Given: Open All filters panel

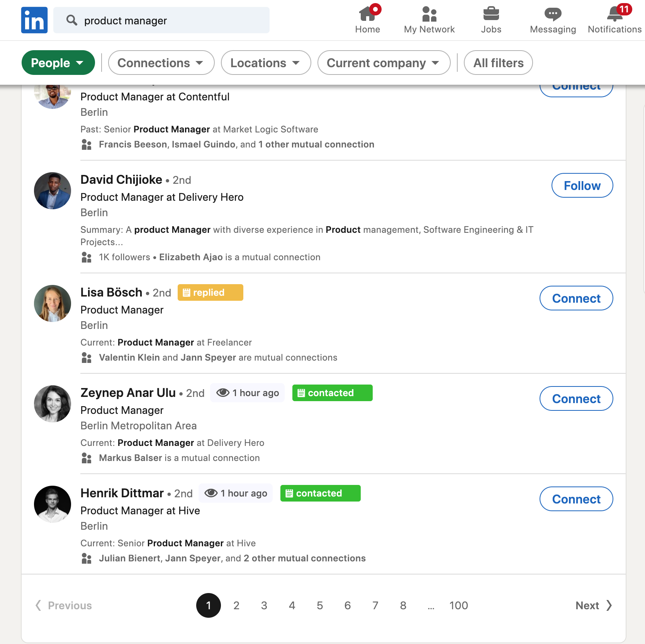Looking at the screenshot, I should 498,63.
